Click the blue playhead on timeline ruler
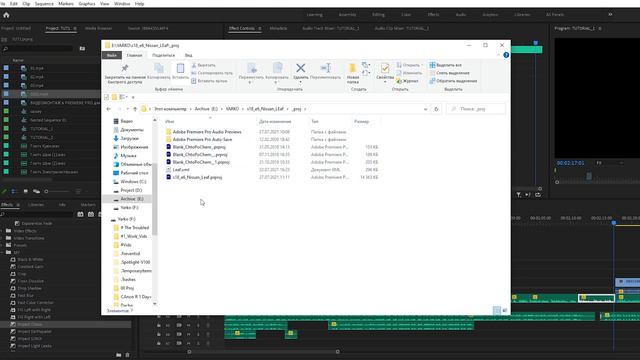The width and height of the screenshot is (640, 360). [613, 222]
